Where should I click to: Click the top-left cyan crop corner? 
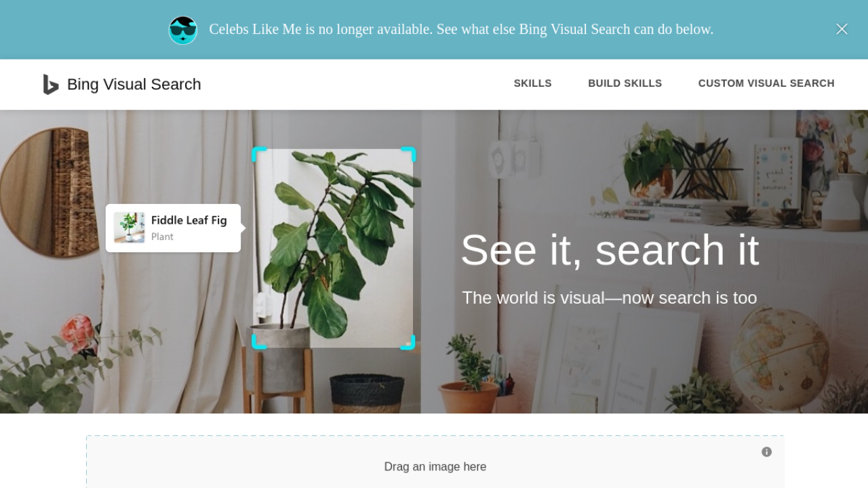click(x=259, y=154)
